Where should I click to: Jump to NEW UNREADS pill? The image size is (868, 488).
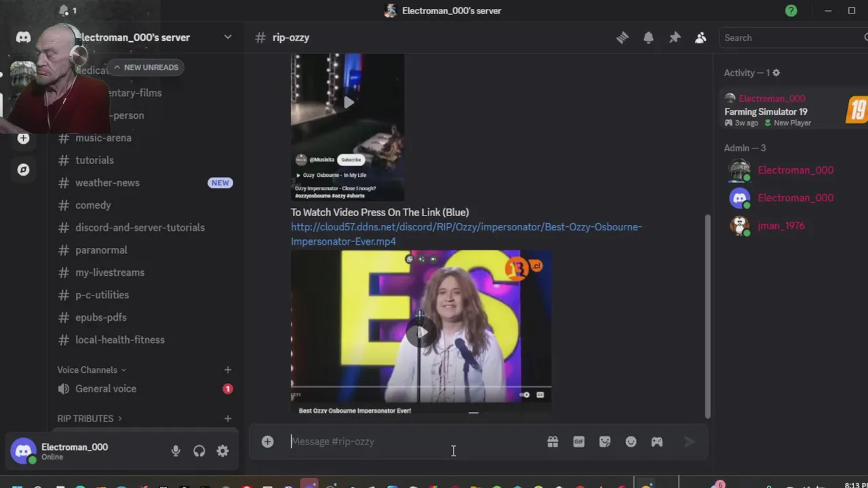click(146, 67)
